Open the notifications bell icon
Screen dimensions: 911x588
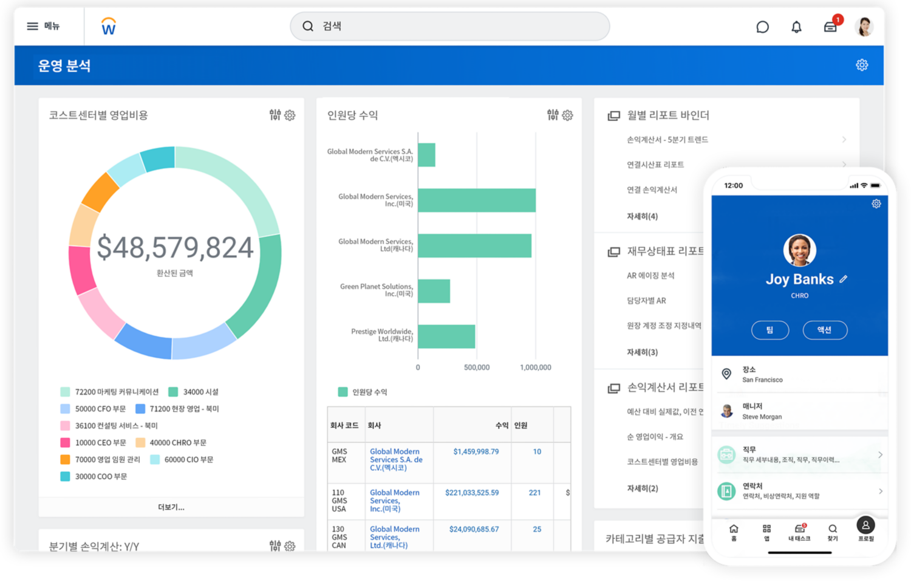coord(796,27)
